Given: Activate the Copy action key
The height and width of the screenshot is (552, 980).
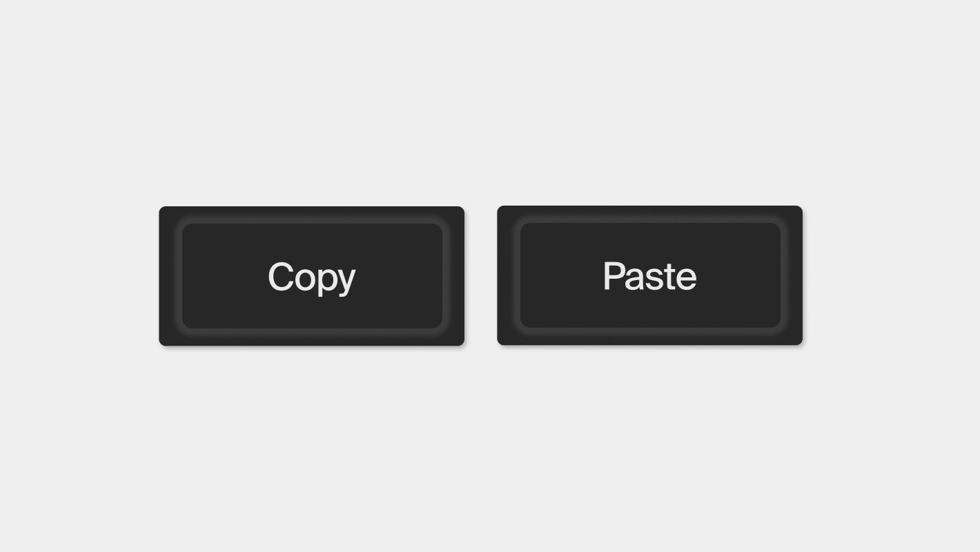Looking at the screenshot, I should coord(311,276).
